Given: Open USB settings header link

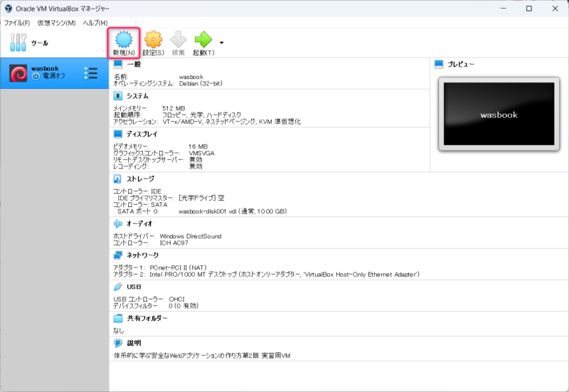Looking at the screenshot, I should [x=134, y=287].
